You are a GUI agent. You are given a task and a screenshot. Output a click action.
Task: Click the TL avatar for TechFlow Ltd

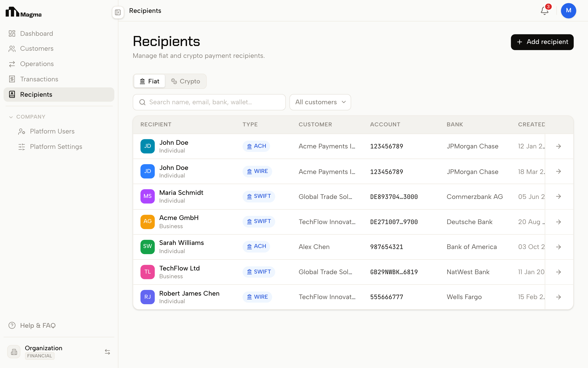click(147, 272)
